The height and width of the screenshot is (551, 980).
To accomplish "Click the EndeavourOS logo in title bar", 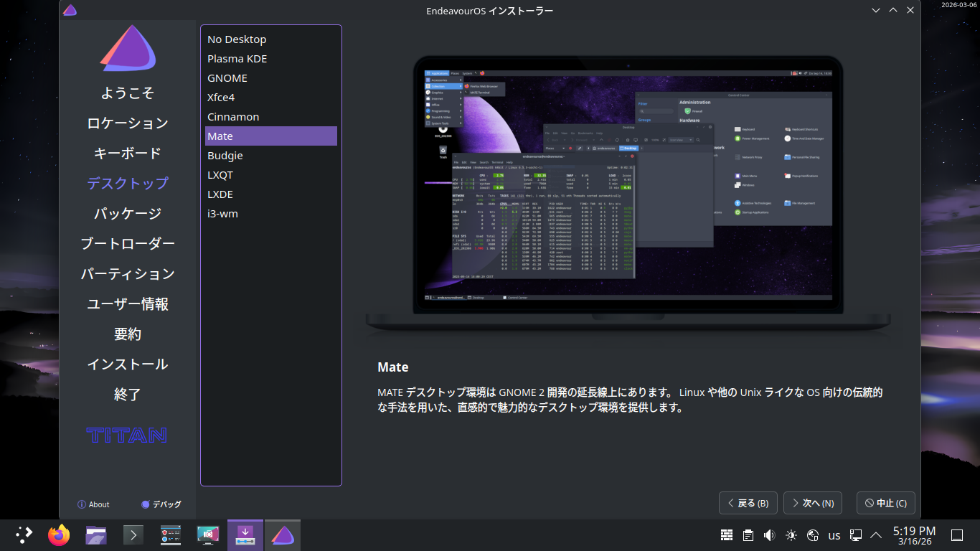I will [70, 10].
